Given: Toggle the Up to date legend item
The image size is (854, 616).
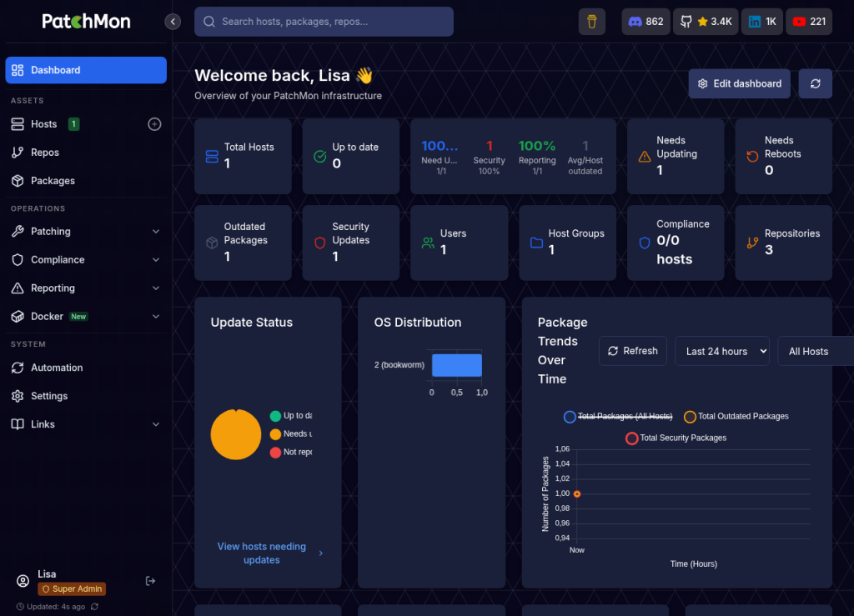Looking at the screenshot, I should [291, 416].
